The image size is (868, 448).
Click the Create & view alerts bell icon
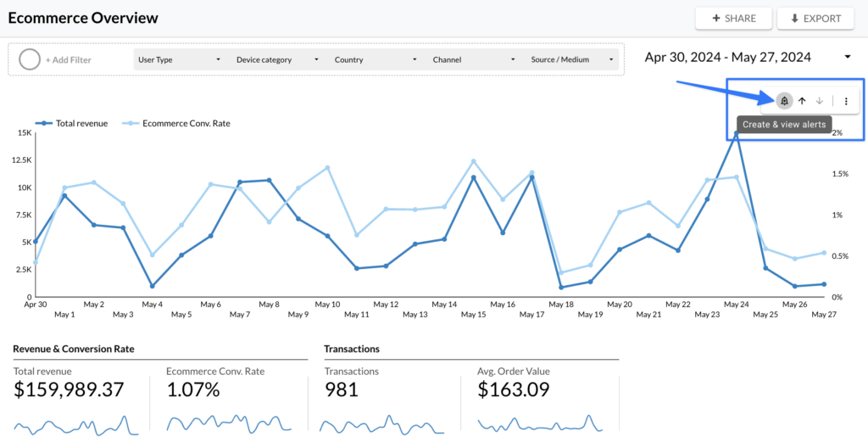pyautogui.click(x=784, y=101)
